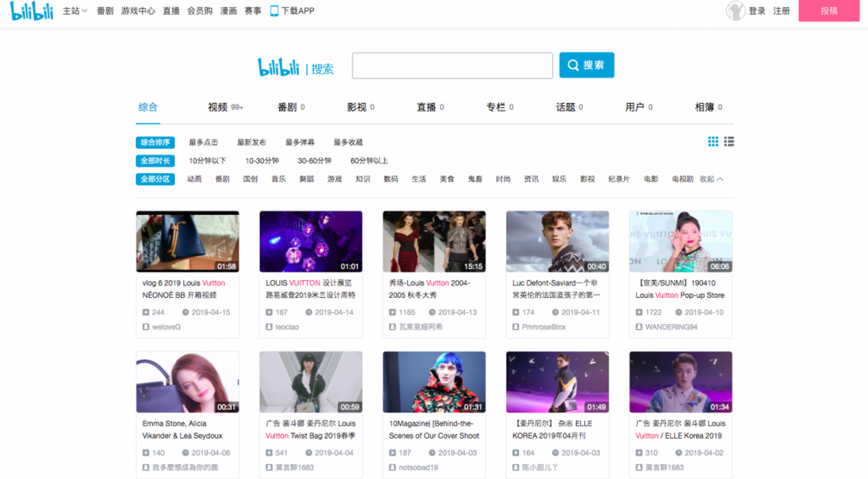Expand the 主站 dropdown menu
Viewport: 868px width, 479px height.
(75, 11)
